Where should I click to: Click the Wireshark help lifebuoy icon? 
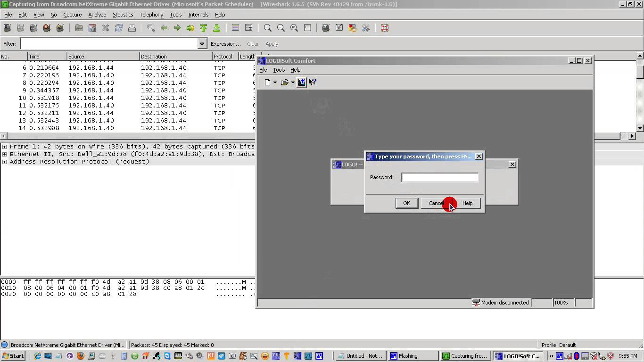(x=384, y=28)
